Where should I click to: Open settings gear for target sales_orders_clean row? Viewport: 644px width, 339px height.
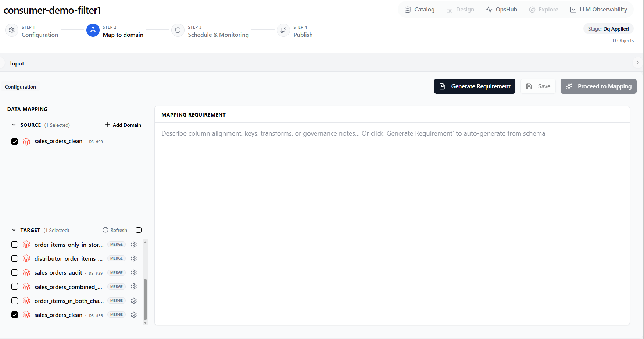click(x=134, y=315)
